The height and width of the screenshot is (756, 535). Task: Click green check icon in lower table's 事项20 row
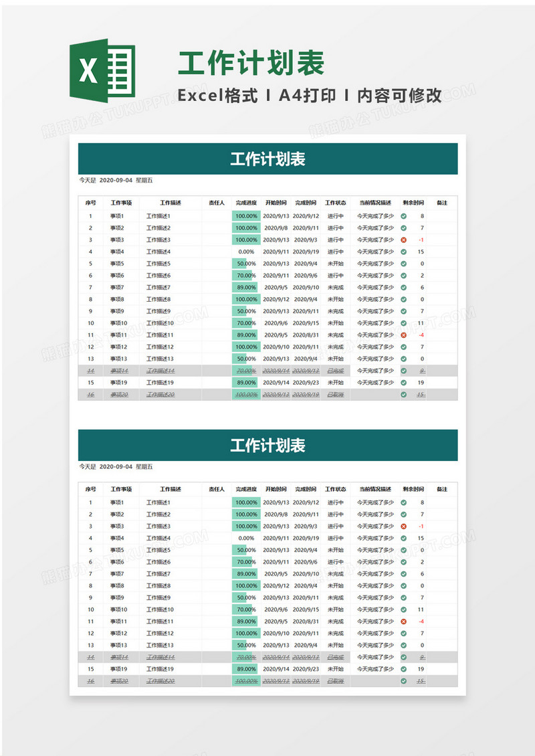[404, 681]
